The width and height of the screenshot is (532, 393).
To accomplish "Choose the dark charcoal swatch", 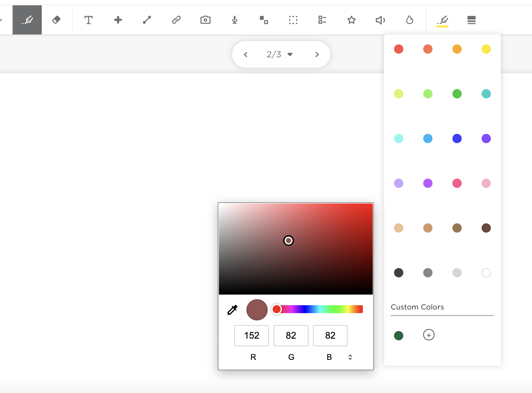I will [399, 273].
